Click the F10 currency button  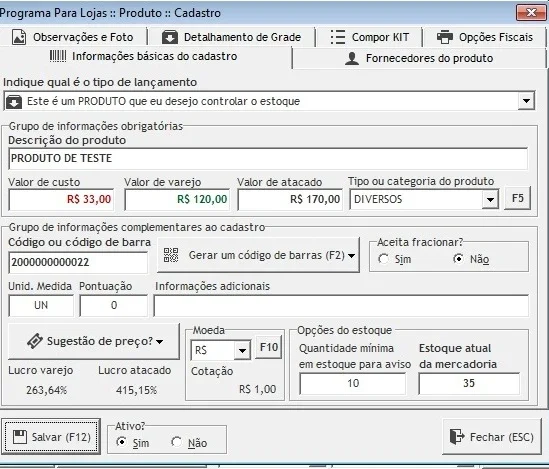tap(269, 347)
